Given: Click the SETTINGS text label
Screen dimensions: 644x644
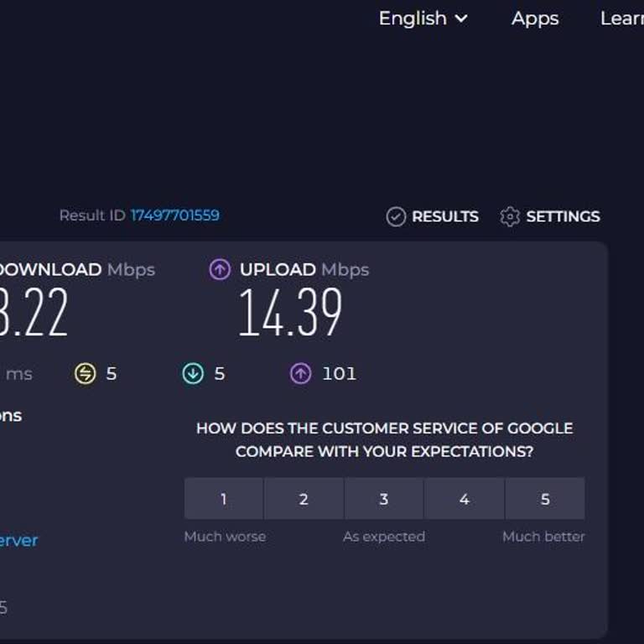Looking at the screenshot, I should pyautogui.click(x=563, y=217).
